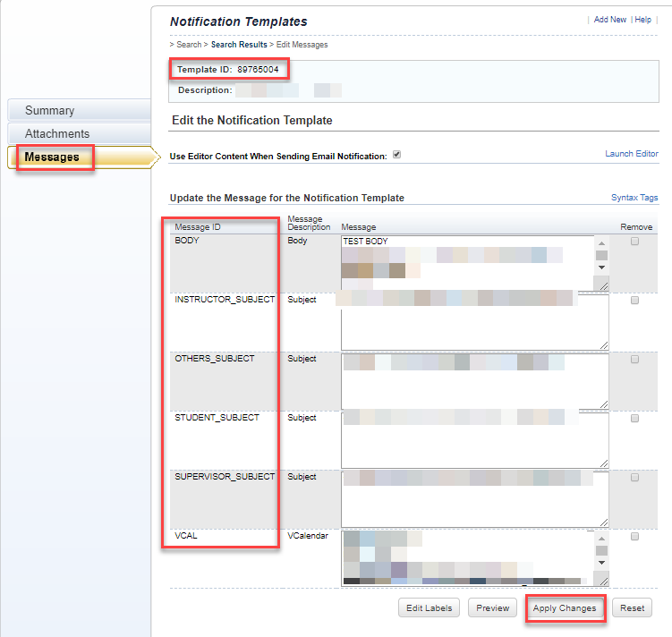Tick the Remove checkbox for STUDENT_SUBJECT row
This screenshot has height=637, width=672.
(634, 419)
